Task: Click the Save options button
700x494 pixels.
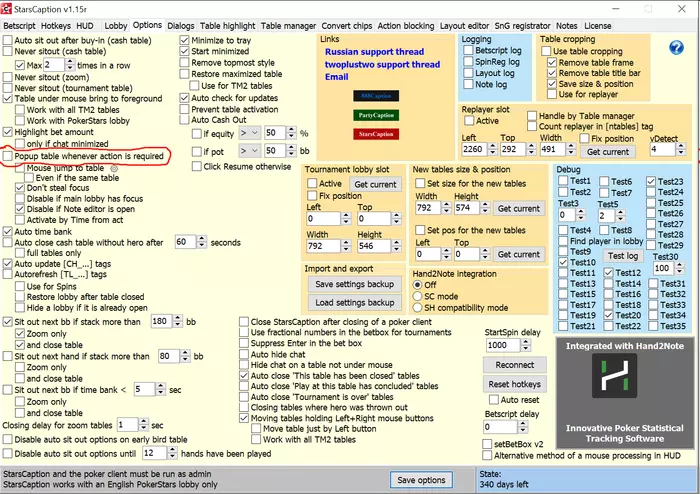Action: click(x=421, y=480)
